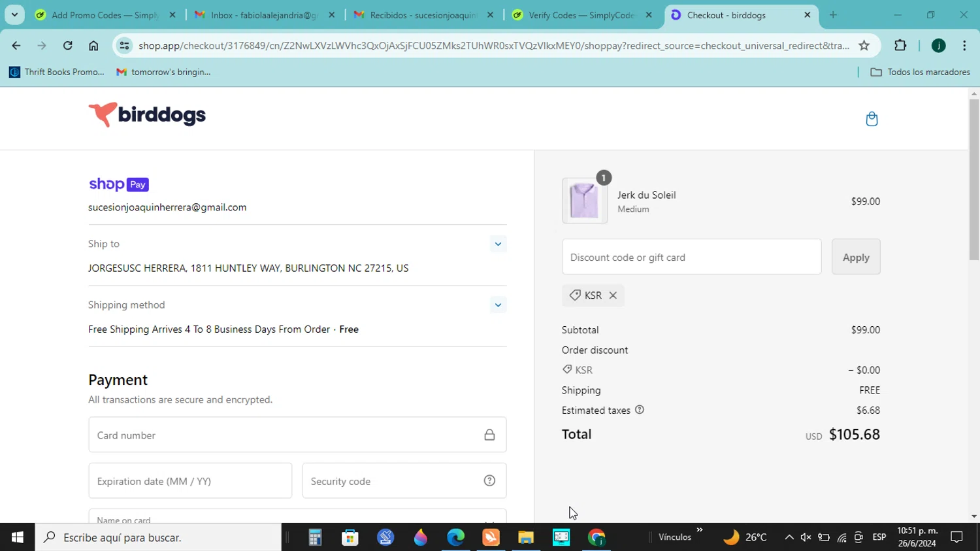Image resolution: width=980 pixels, height=551 pixels.
Task: Expand the Shipping method section
Action: click(498, 305)
